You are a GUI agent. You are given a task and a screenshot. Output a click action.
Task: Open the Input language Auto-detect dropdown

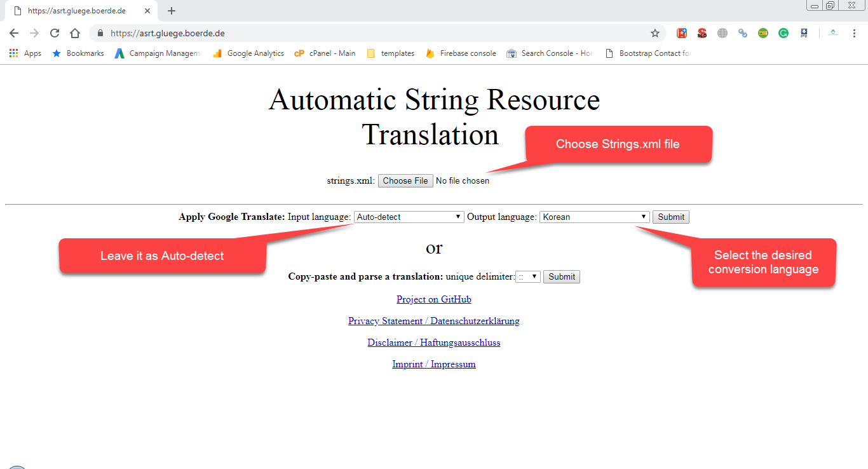point(409,217)
